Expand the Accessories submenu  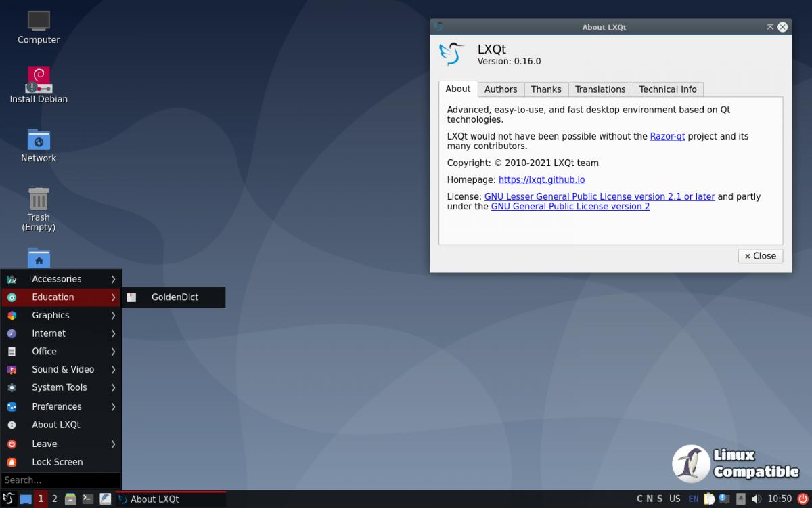click(61, 279)
